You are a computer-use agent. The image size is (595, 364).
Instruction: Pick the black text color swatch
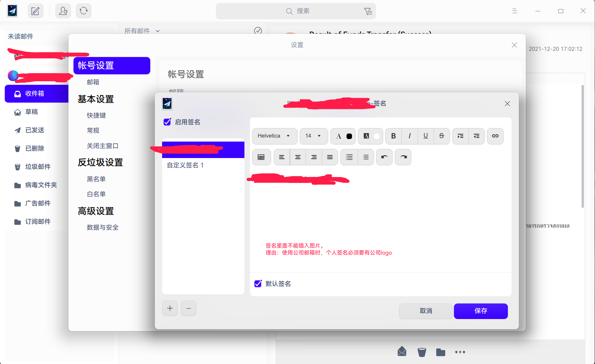[349, 136]
